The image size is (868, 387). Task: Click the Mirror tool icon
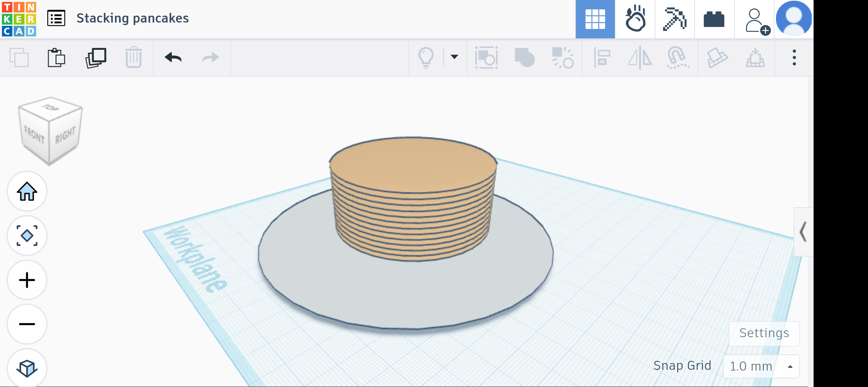pyautogui.click(x=640, y=57)
